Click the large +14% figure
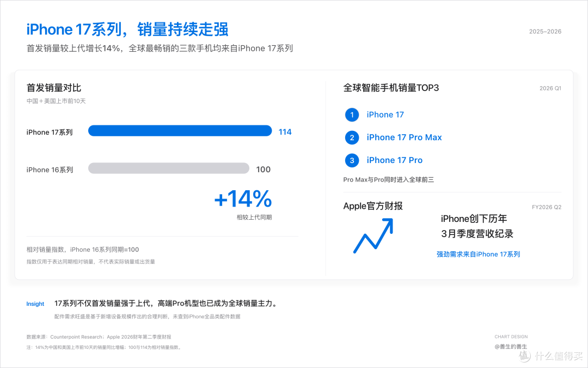The image size is (588, 368). click(x=243, y=198)
